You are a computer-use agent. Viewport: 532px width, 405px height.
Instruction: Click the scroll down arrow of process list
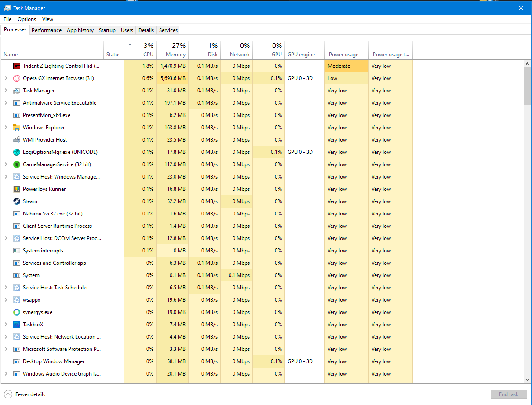click(528, 379)
